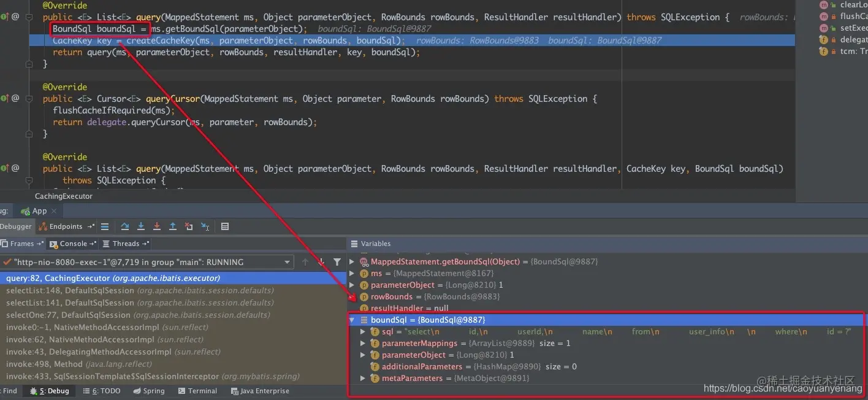This screenshot has width=868, height=400.
Task: Open the 6: TODO tool window
Action: pyautogui.click(x=102, y=391)
